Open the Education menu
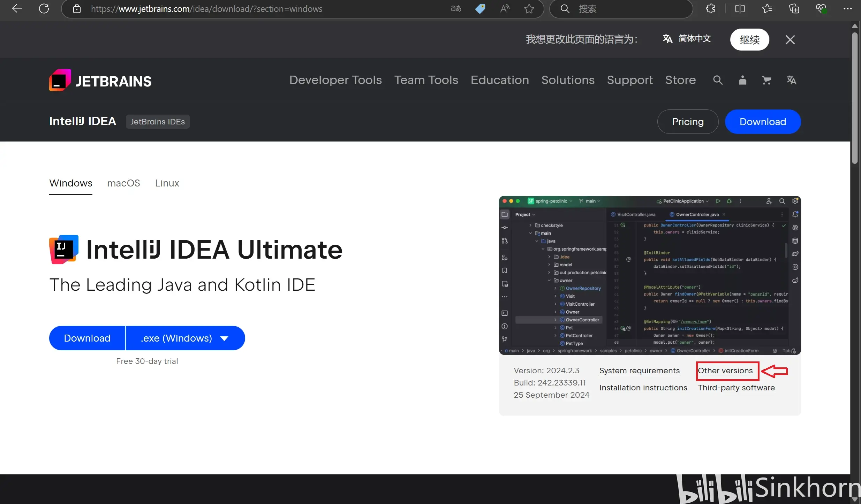The image size is (861, 504). (500, 80)
